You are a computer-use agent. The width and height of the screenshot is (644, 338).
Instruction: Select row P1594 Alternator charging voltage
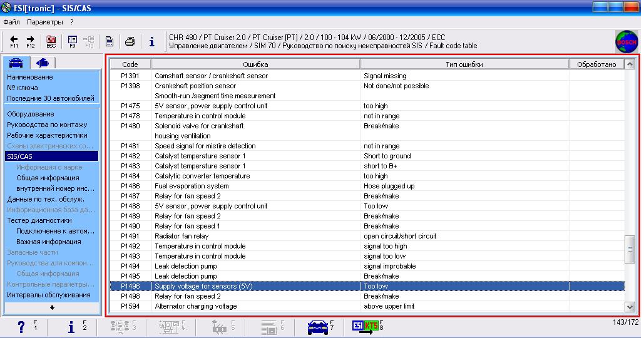pos(367,306)
